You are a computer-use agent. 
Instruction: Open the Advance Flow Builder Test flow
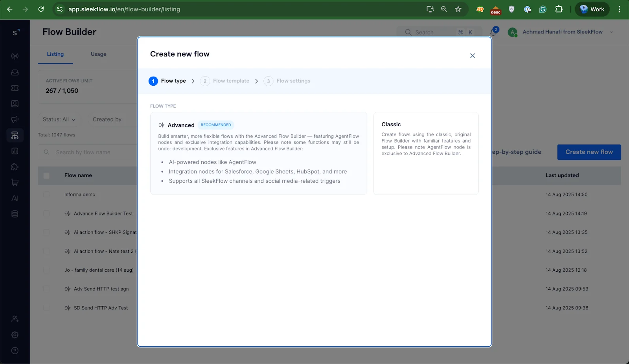coord(103,213)
